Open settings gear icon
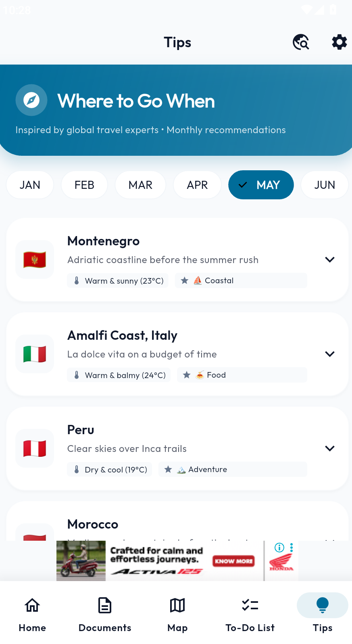The width and height of the screenshot is (352, 644). coord(339,42)
